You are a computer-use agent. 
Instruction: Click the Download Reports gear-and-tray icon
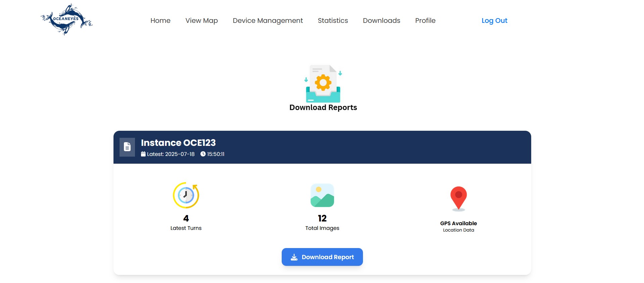(x=323, y=84)
